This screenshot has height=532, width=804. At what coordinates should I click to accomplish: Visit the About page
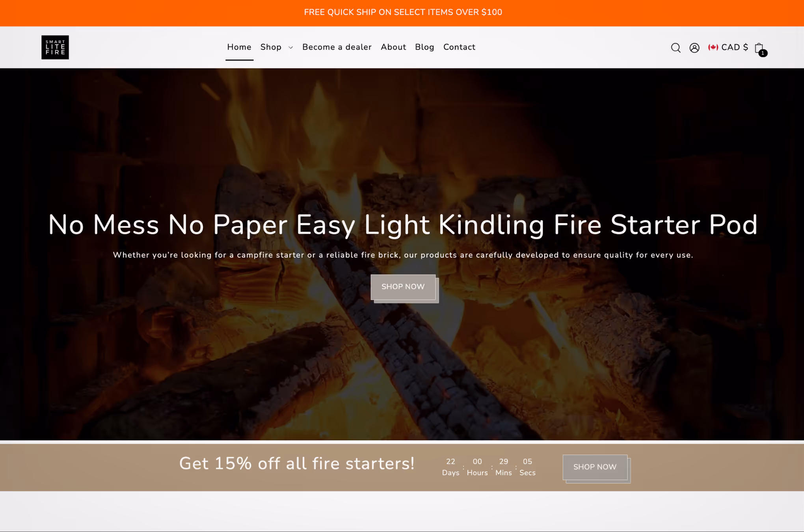[x=393, y=47]
